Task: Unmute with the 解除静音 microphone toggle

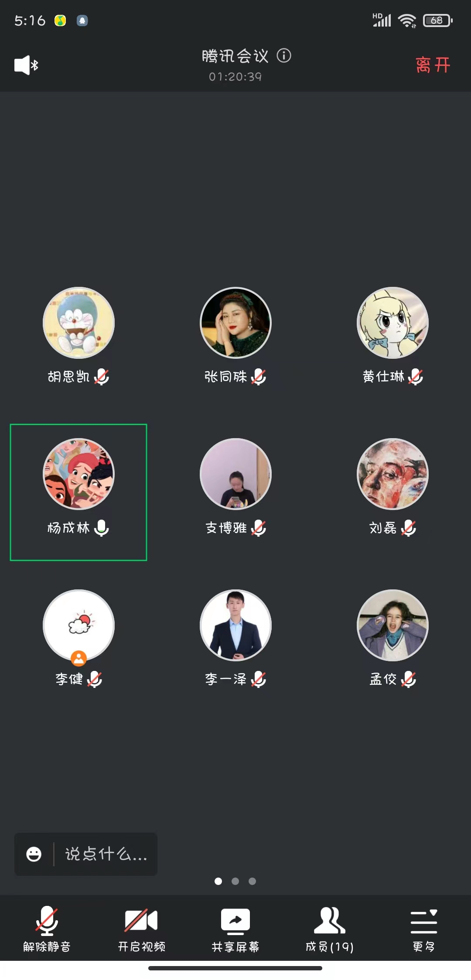Action: point(47,929)
